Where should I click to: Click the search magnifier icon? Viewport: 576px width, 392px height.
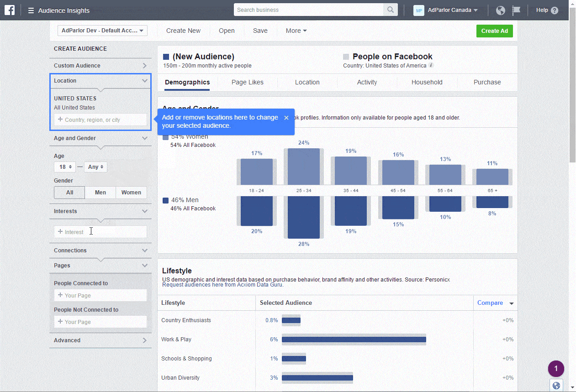pos(391,10)
